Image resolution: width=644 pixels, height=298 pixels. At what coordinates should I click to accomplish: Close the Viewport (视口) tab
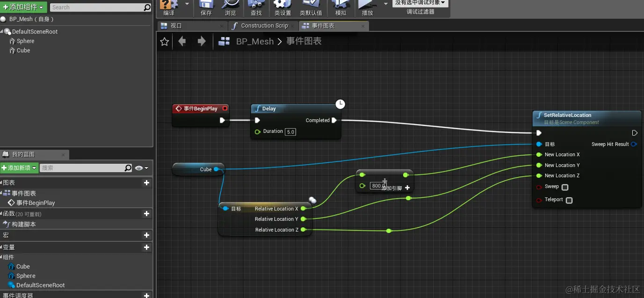[222, 26]
